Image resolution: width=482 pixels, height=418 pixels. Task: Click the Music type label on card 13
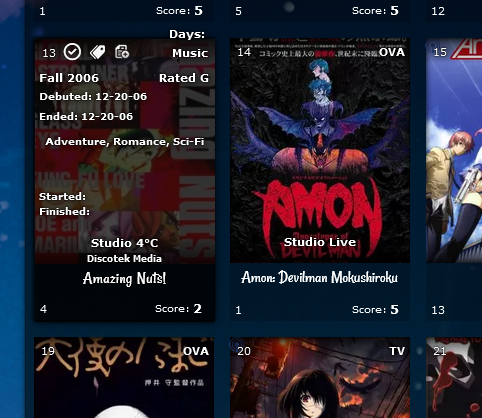pyautogui.click(x=190, y=53)
